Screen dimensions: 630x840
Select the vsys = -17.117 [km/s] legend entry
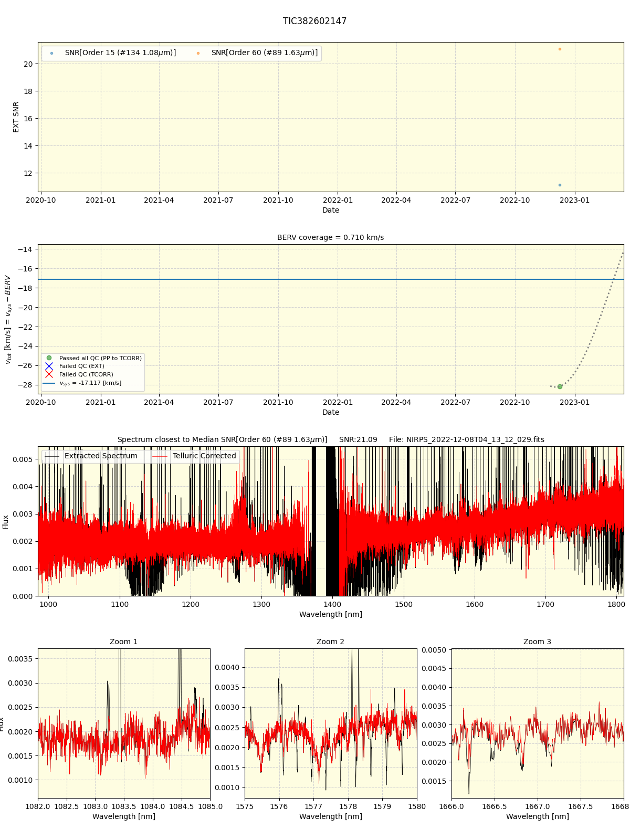click(x=83, y=383)
